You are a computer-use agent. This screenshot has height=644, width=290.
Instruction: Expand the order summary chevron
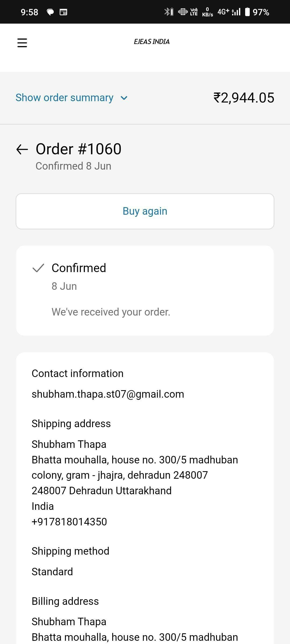[x=124, y=98]
